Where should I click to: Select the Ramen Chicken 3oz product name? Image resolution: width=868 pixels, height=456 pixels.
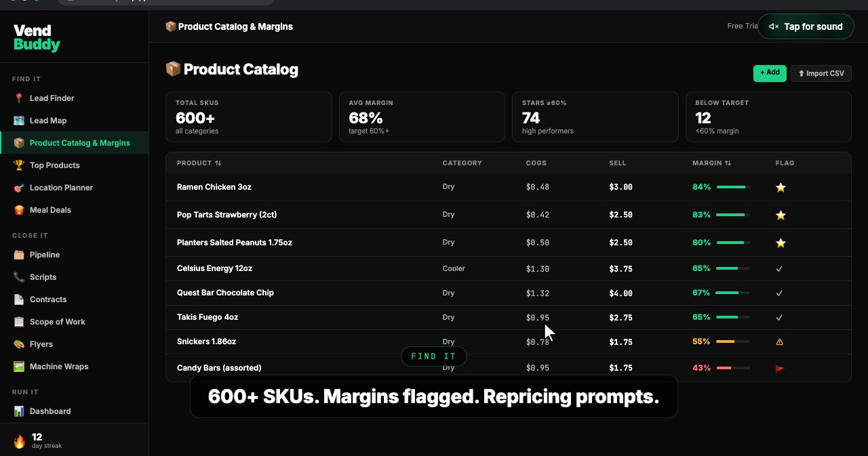(x=214, y=187)
